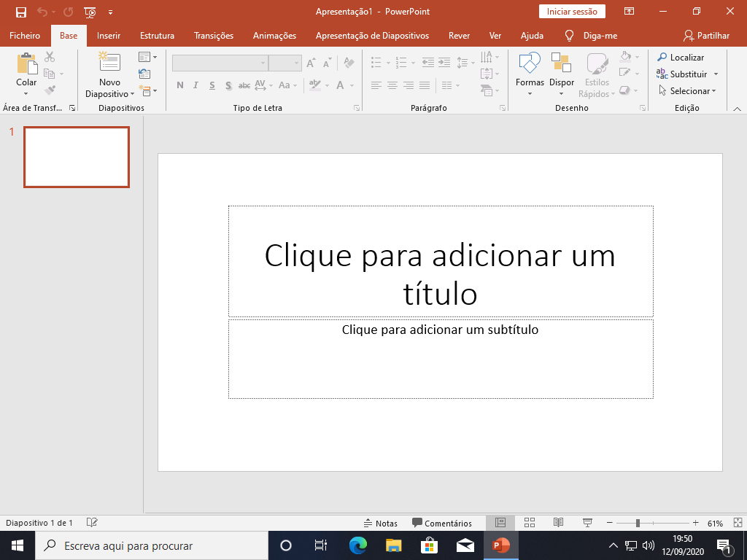
Task: Toggle italic I formatting
Action: [x=196, y=85]
